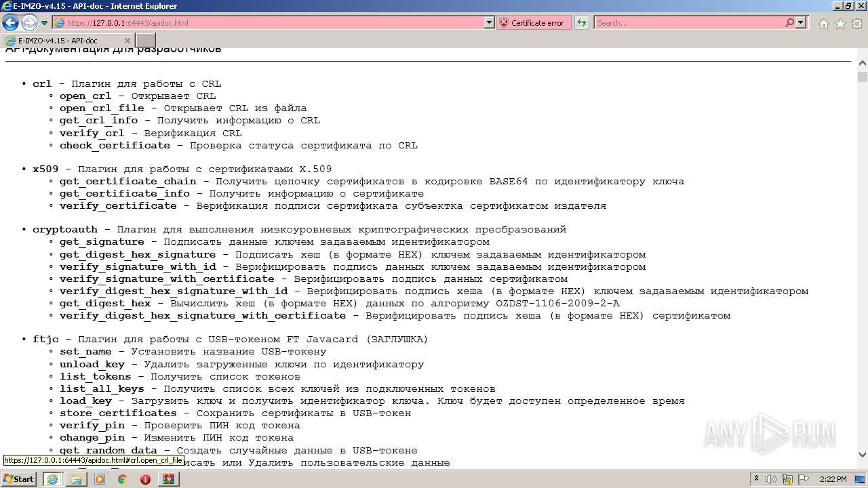Image resolution: width=868 pixels, height=488 pixels.
Task: Open the load_key link
Action: point(85,401)
